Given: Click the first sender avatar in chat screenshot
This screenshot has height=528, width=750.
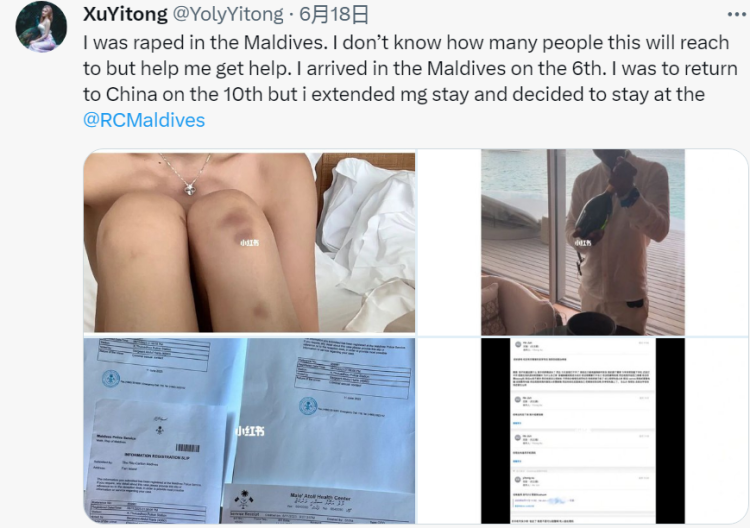Looking at the screenshot, I should pos(517,345).
